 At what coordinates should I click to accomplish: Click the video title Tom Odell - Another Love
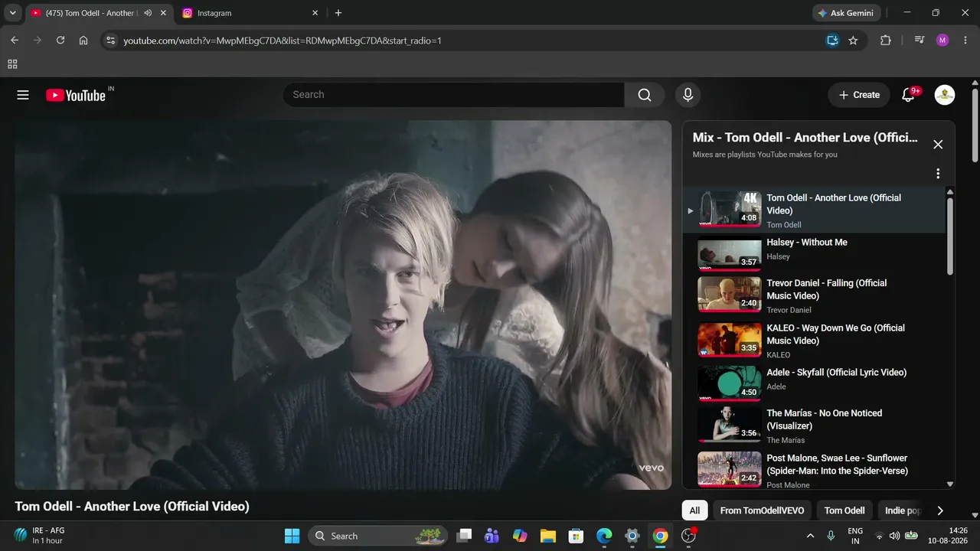click(x=132, y=507)
